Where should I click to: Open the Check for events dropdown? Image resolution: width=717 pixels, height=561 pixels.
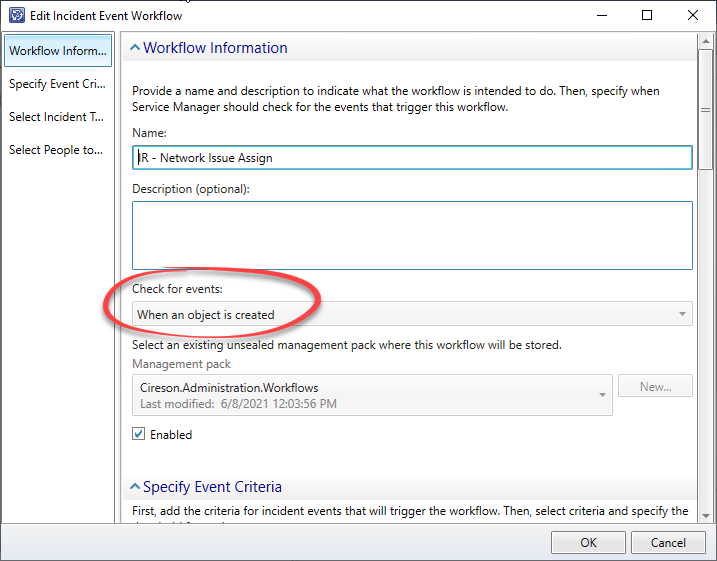[412, 314]
